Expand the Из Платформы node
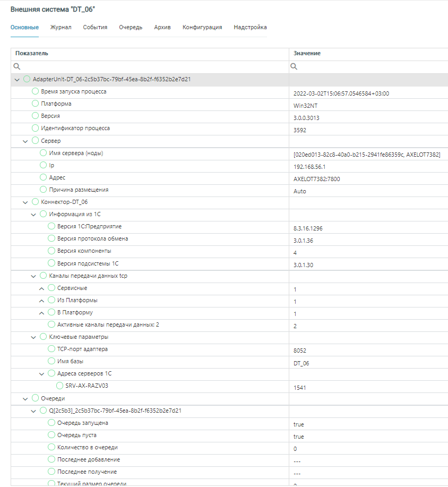 tap(42, 301)
